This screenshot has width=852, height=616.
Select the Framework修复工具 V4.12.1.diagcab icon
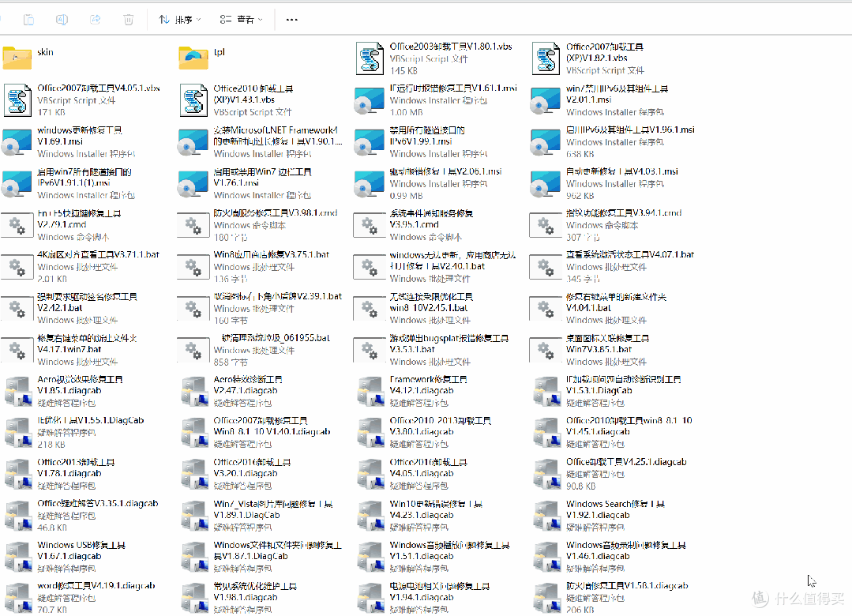pyautogui.click(x=370, y=392)
